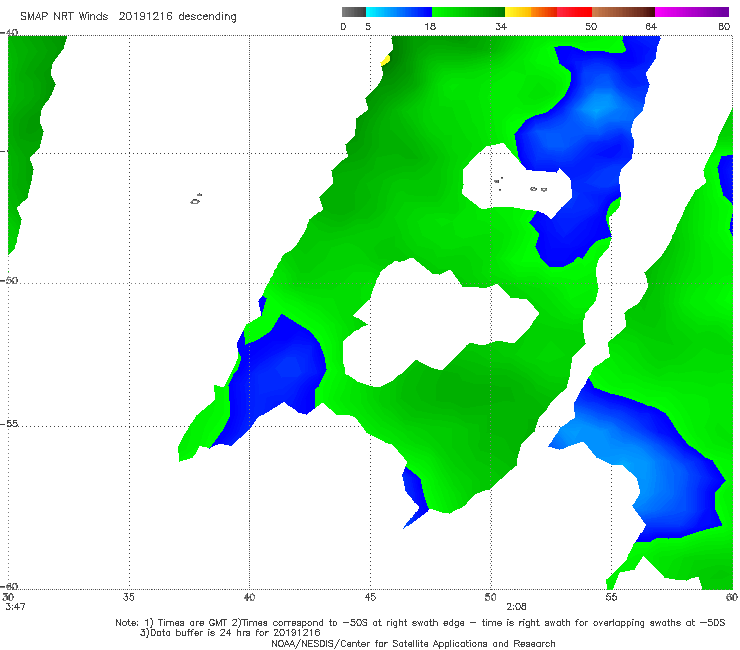
Task: Click the 'Note: 1) Times are GMT' line
Action: [420, 623]
